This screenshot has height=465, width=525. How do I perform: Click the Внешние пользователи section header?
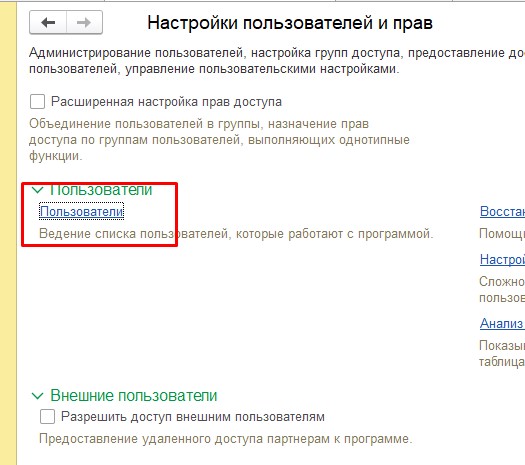[x=134, y=396]
